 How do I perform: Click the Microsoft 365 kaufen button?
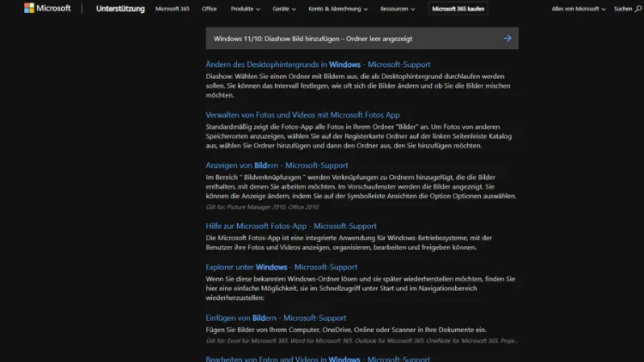point(458,9)
